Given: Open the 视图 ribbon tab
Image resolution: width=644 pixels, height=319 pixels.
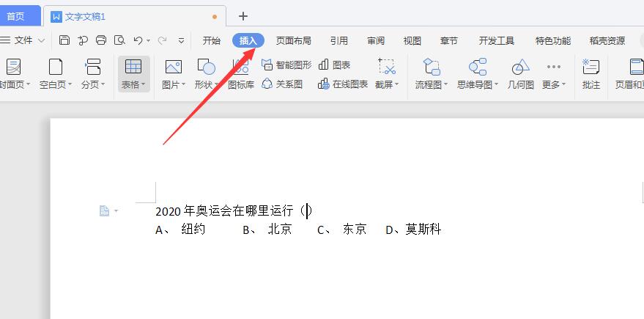Looking at the screenshot, I should coord(412,40).
